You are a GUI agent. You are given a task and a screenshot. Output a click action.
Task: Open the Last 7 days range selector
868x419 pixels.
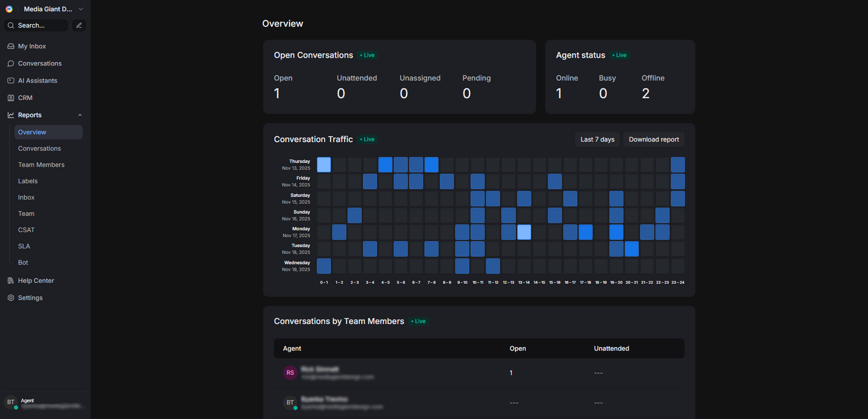597,139
